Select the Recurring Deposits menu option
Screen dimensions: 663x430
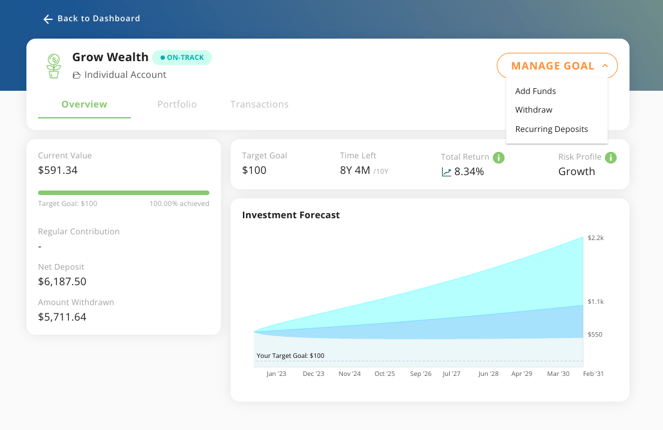point(551,129)
